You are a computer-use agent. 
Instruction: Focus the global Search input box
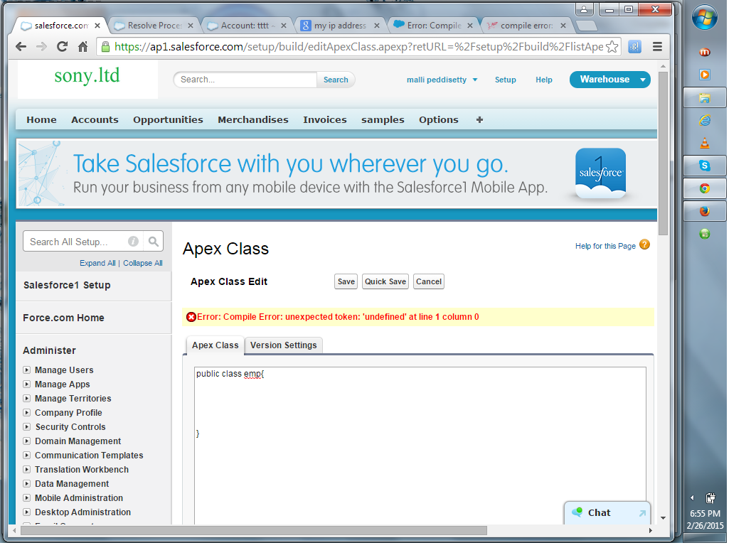[x=245, y=80]
